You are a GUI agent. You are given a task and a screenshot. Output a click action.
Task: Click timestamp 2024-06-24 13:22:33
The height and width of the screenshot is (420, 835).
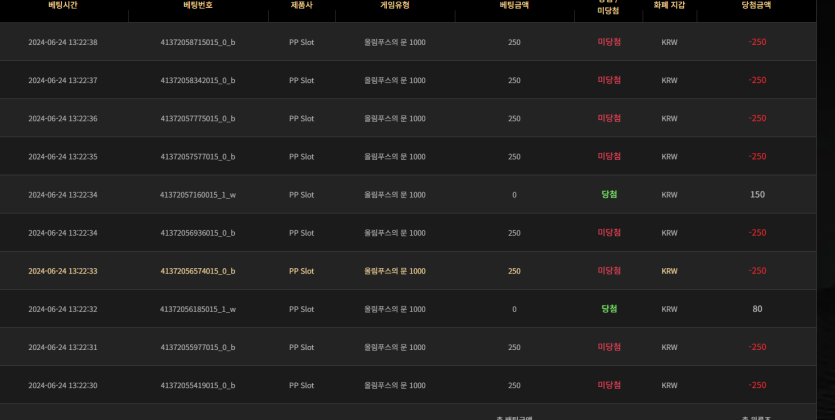(63, 271)
